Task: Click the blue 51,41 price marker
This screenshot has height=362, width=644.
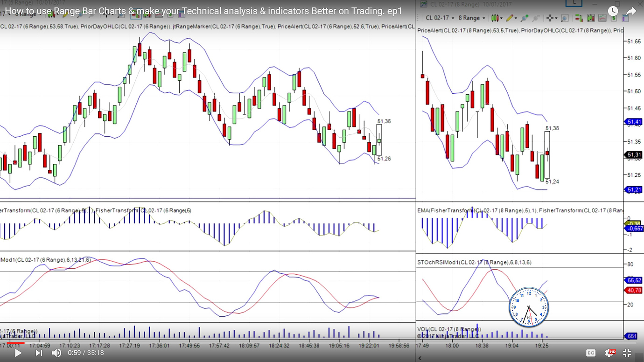Action: pyautogui.click(x=633, y=122)
